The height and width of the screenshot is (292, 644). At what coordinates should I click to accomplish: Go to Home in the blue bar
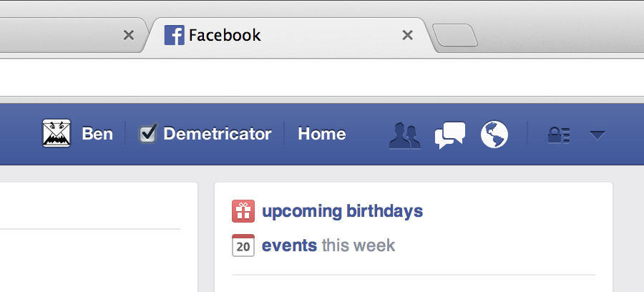click(321, 134)
